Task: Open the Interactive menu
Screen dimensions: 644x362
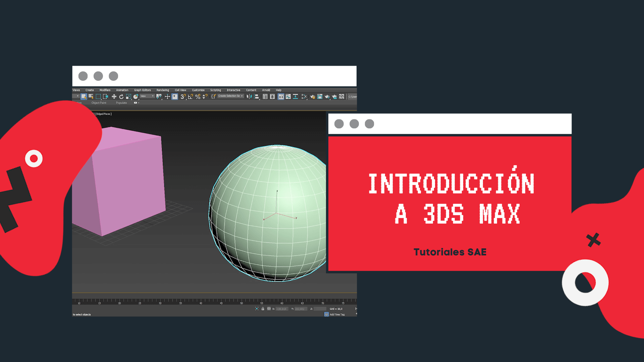Action: pos(233,90)
